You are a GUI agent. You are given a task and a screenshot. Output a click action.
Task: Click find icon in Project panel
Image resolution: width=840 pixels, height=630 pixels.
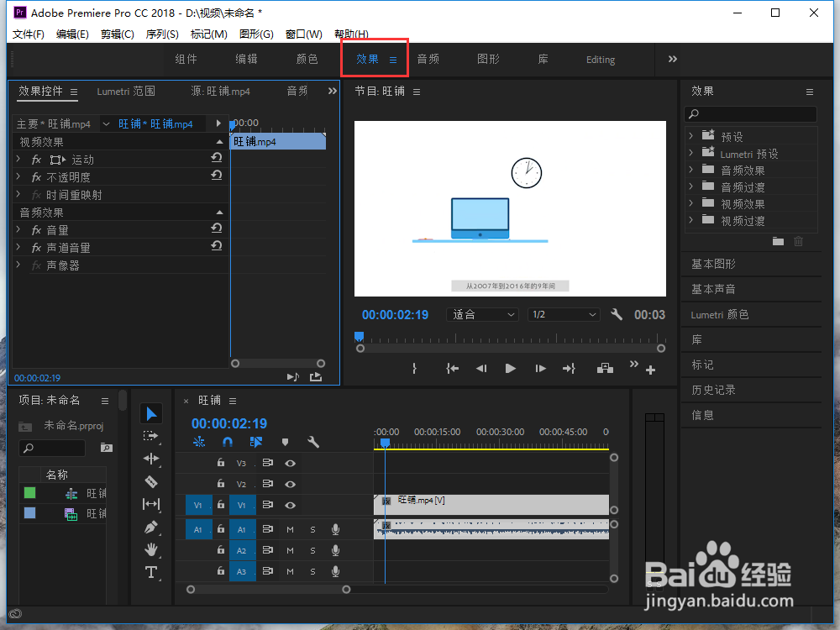[x=107, y=448]
